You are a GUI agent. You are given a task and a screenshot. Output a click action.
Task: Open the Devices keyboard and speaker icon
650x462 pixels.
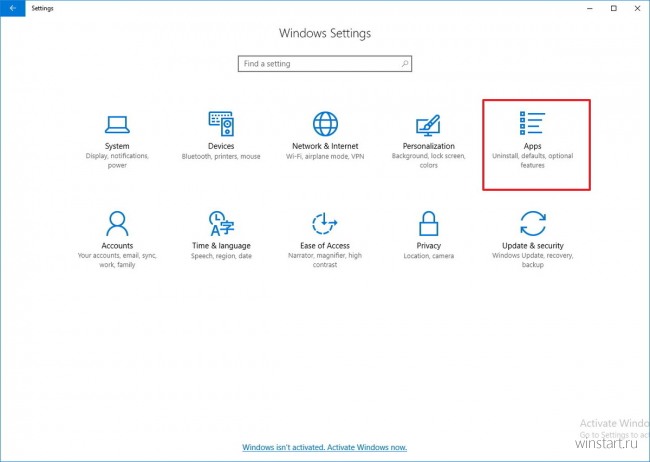pyautogui.click(x=221, y=124)
